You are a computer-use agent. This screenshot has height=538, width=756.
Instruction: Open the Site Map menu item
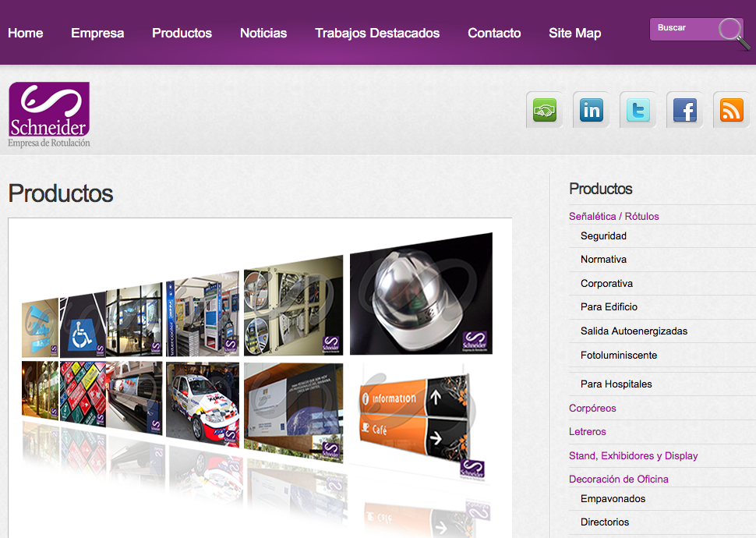pos(574,33)
